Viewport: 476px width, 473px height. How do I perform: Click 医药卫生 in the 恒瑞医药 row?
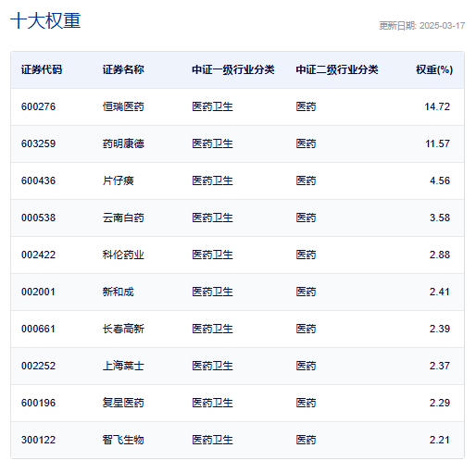(x=212, y=106)
